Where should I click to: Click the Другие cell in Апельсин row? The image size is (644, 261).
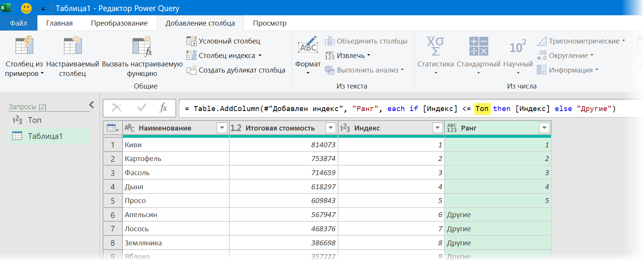click(498, 215)
